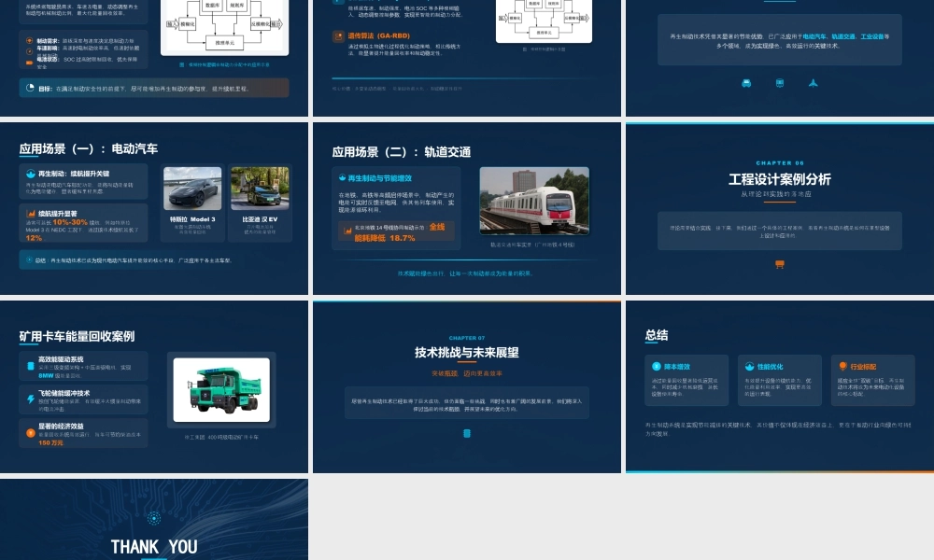The image size is (934, 560).
Task: Click the CHAPTER 07 label
Action: (467, 338)
